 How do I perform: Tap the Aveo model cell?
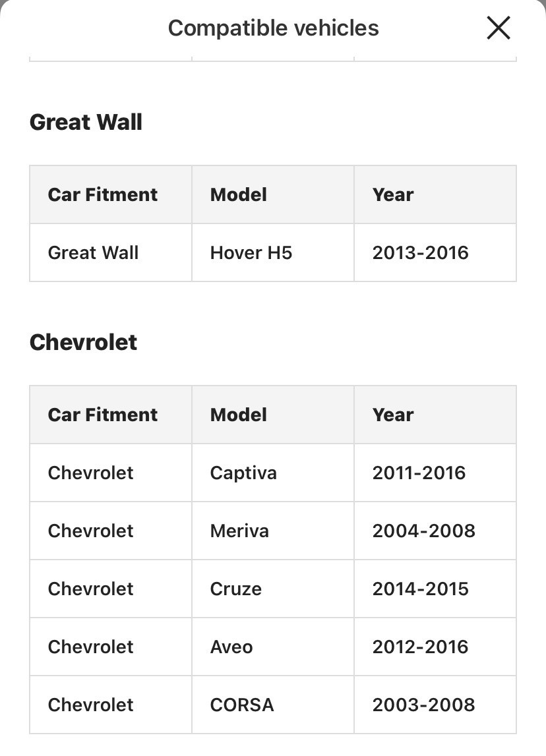point(231,647)
